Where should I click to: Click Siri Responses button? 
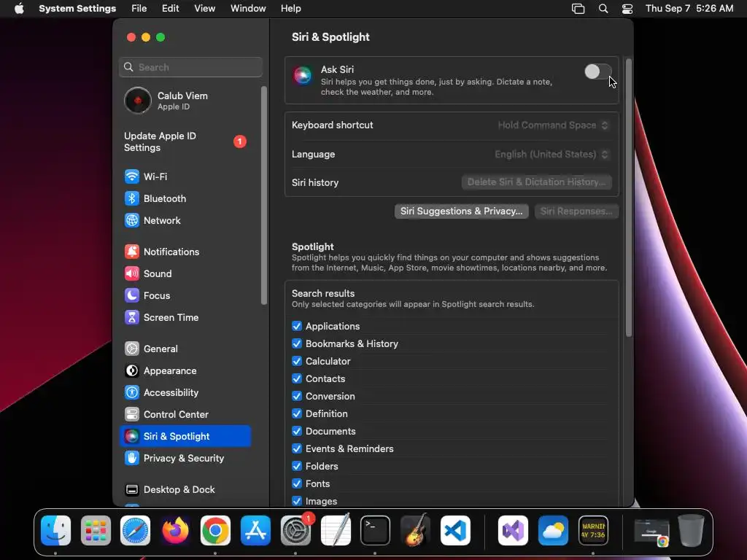click(x=576, y=211)
